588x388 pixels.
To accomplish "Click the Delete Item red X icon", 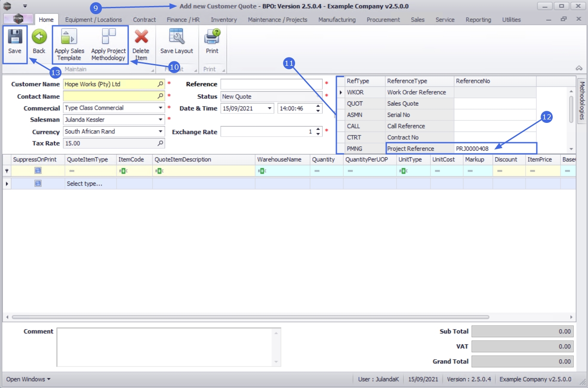I will click(141, 37).
